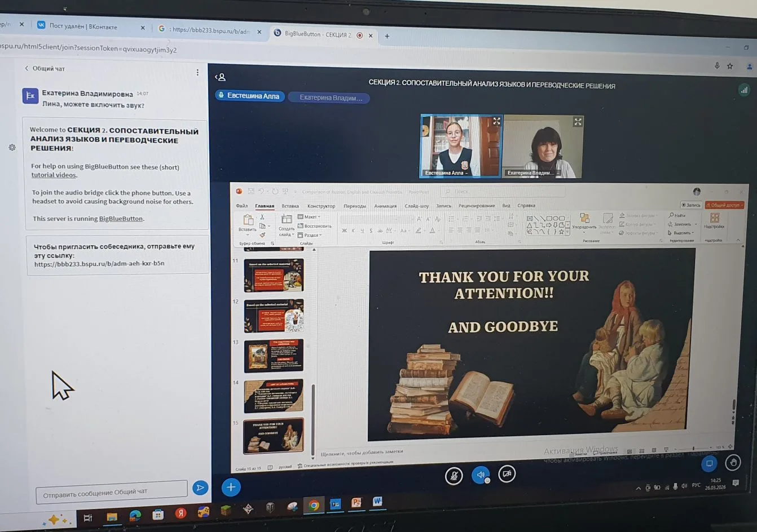Open PowerPoint from the Windows taskbar
Viewport: 757px width, 532px height.
point(357,503)
